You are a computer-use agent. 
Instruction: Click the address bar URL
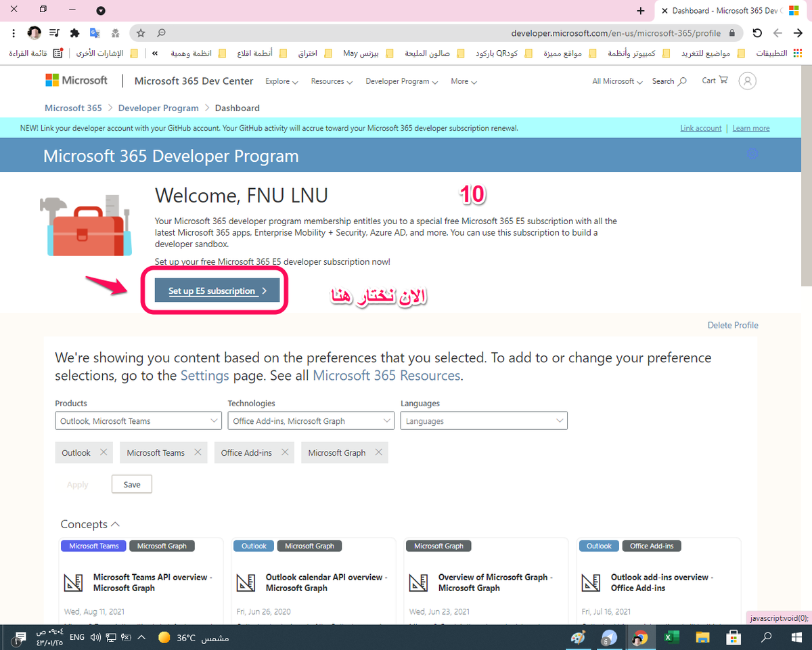coord(616,32)
